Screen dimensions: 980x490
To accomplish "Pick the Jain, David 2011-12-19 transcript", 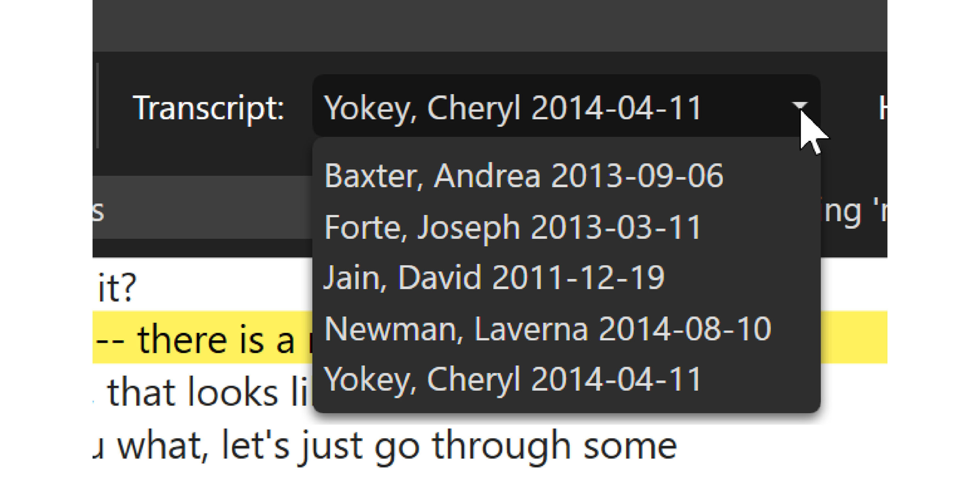I will [x=494, y=278].
